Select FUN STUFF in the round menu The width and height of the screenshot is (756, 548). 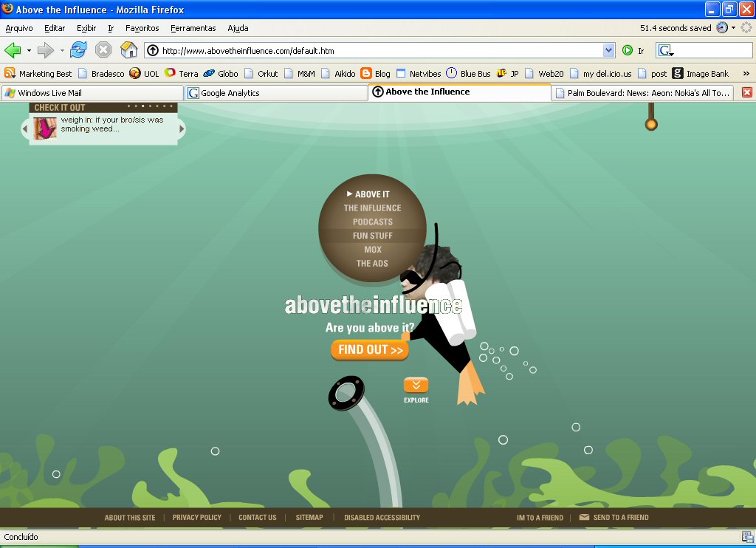(373, 236)
